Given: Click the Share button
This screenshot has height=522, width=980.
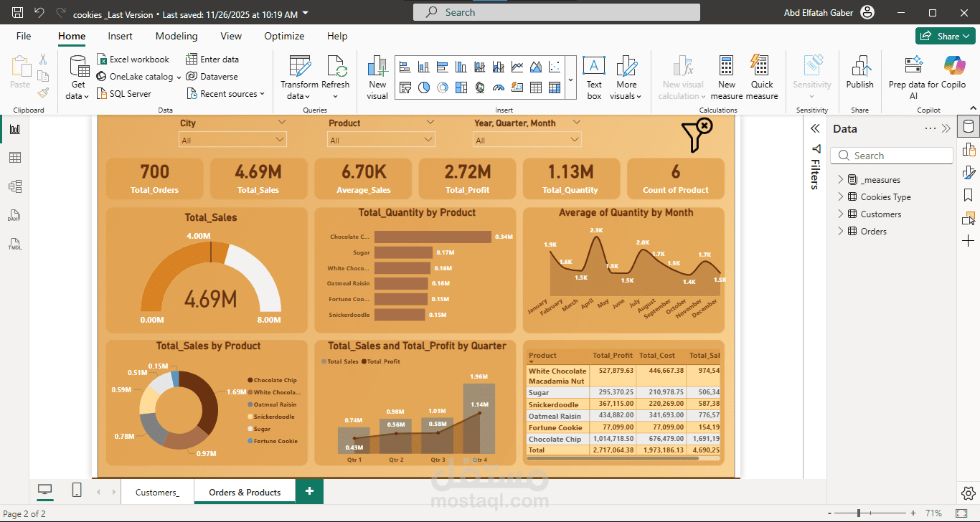Looking at the screenshot, I should [x=945, y=35].
